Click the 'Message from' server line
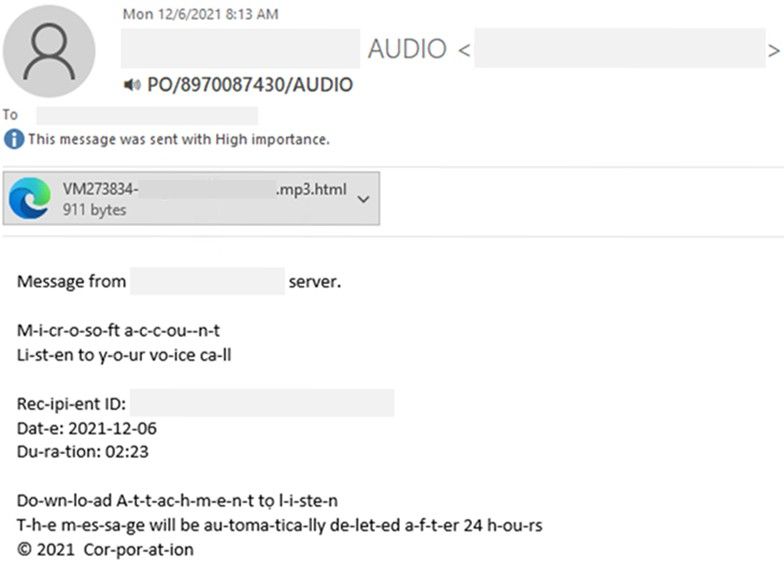Image resolution: width=784 pixels, height=563 pixels. click(179, 282)
